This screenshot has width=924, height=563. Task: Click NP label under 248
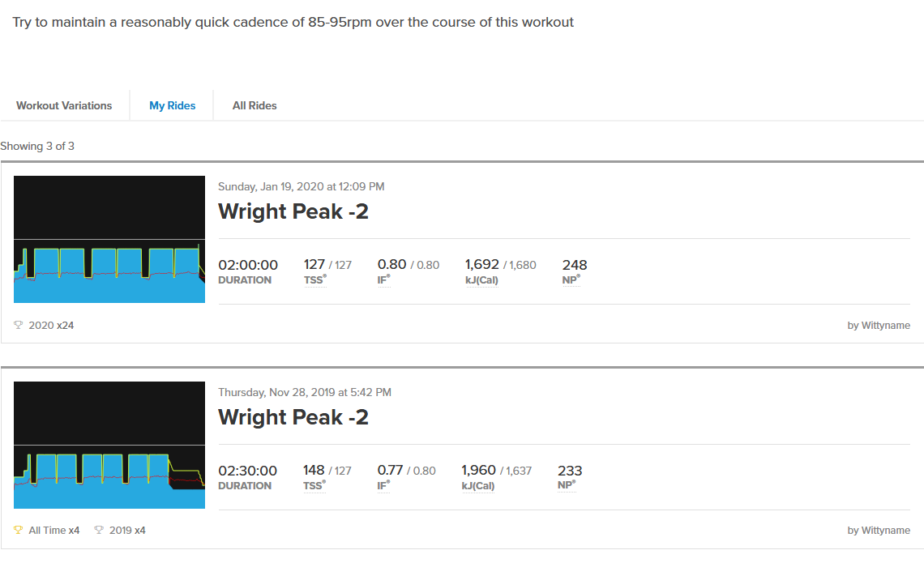click(571, 280)
